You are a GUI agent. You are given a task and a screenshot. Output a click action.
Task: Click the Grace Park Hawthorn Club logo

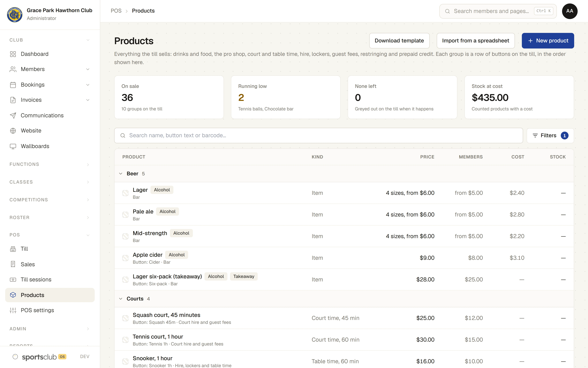click(x=15, y=14)
